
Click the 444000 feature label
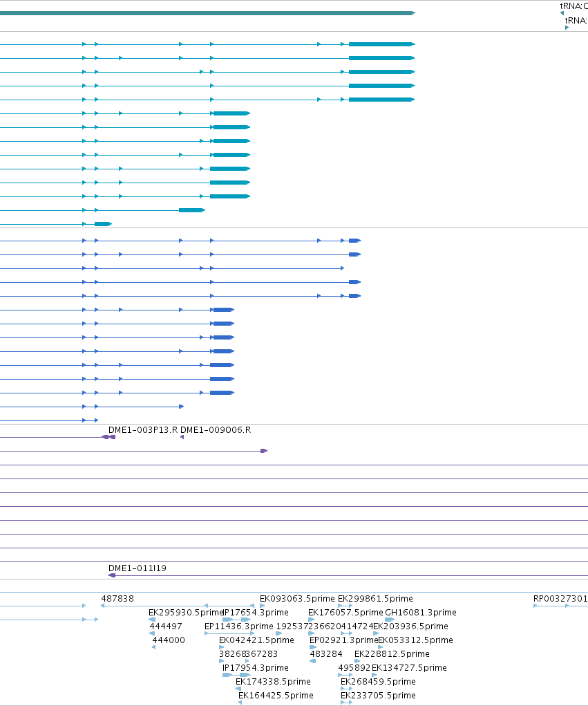tap(169, 640)
